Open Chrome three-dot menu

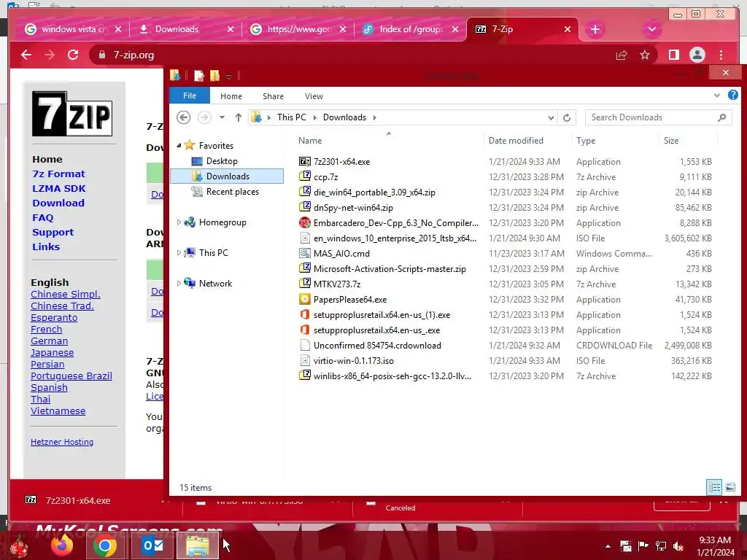click(721, 55)
